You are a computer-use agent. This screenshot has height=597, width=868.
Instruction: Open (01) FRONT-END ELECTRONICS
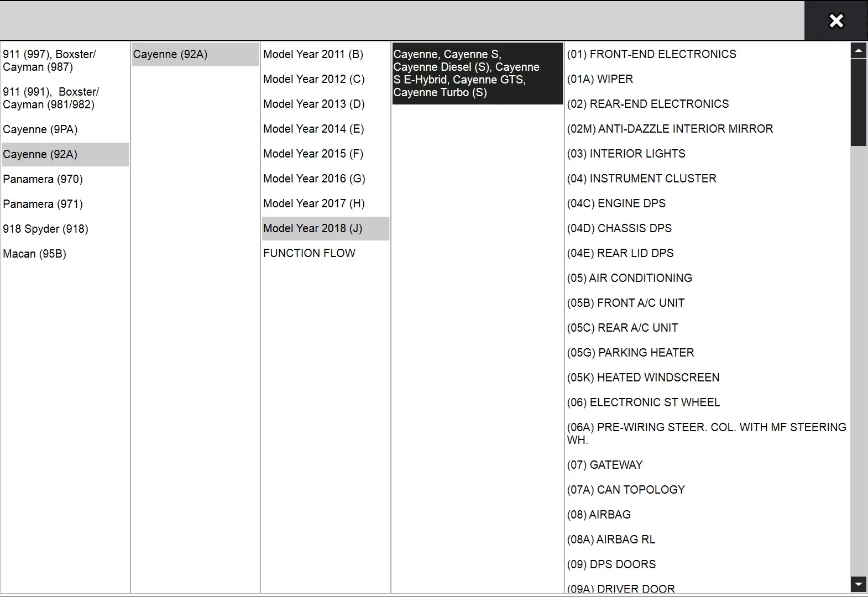pyautogui.click(x=651, y=54)
